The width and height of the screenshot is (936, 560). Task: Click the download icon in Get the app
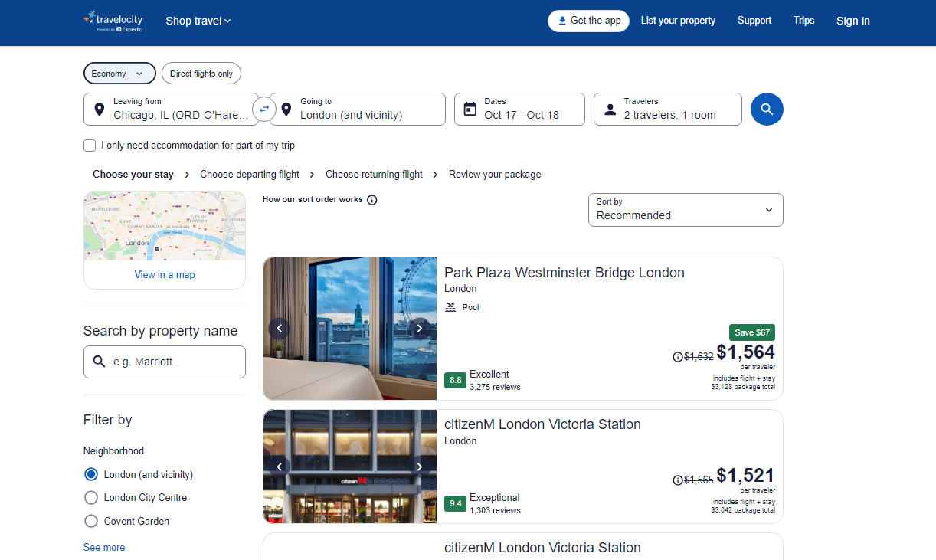(x=561, y=21)
